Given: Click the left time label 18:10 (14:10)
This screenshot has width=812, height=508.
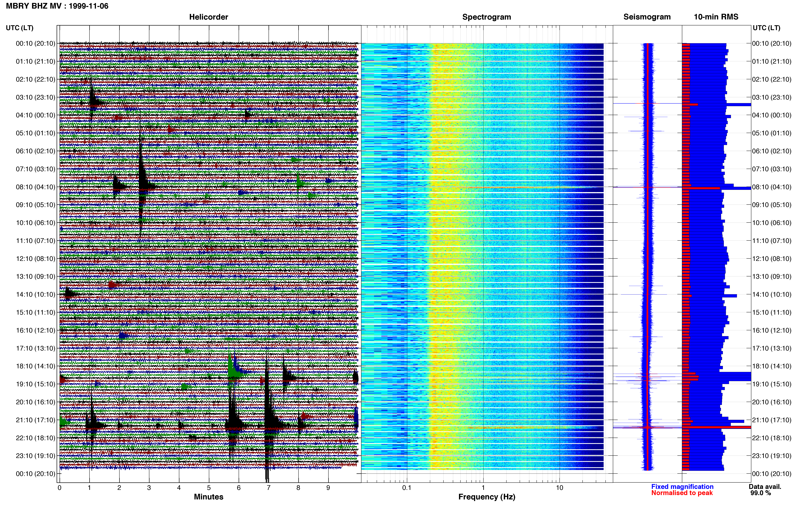Looking at the screenshot, I should (x=36, y=366).
